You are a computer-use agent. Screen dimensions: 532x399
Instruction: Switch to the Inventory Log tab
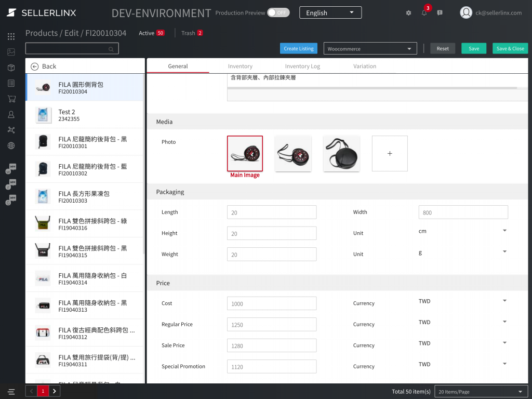(x=303, y=66)
